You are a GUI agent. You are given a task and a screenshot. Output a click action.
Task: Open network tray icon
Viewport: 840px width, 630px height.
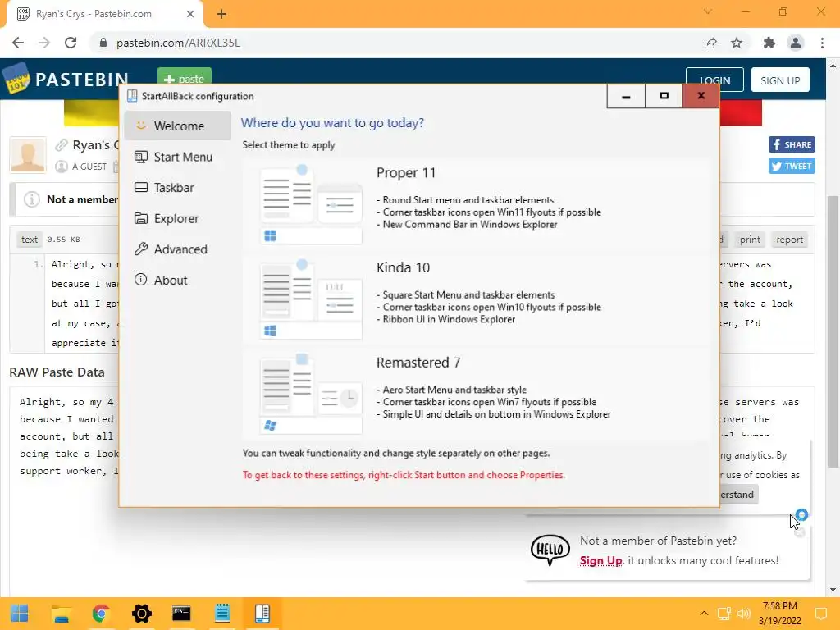[x=724, y=614]
